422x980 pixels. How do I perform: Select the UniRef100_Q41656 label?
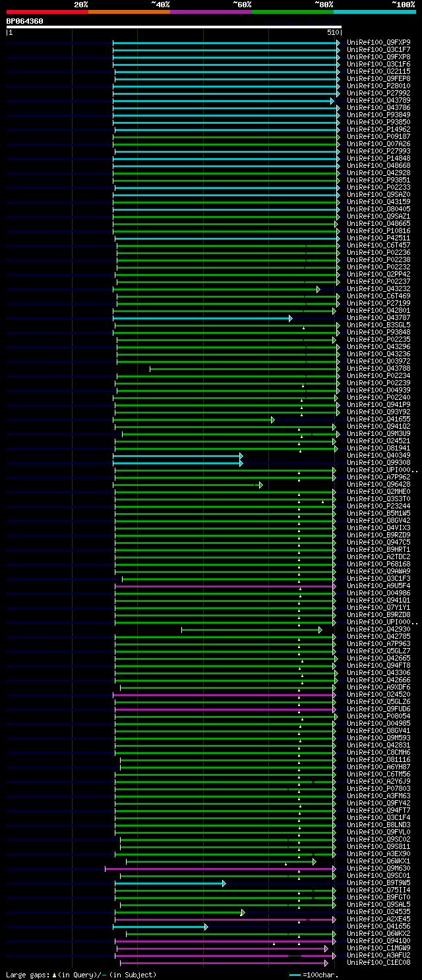point(378,927)
